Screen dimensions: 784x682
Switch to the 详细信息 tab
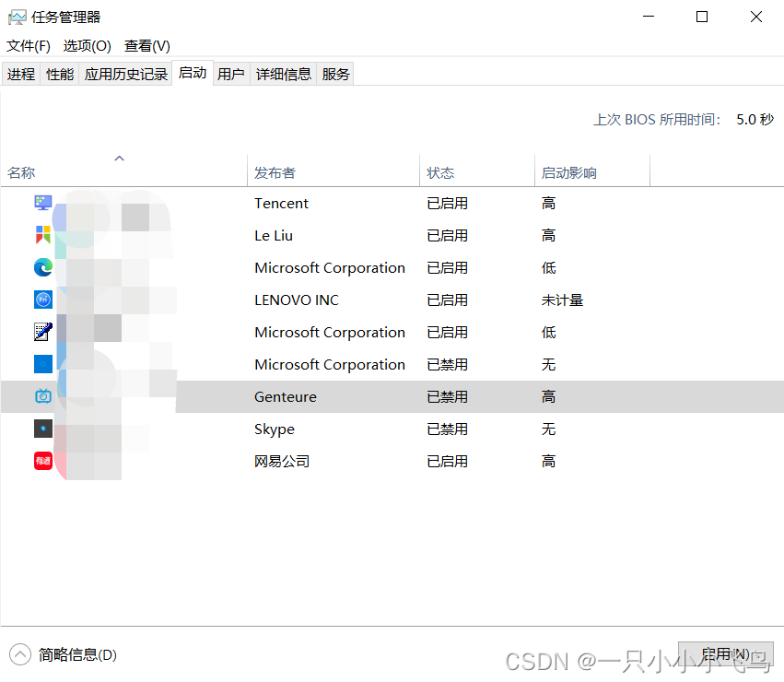(x=283, y=74)
